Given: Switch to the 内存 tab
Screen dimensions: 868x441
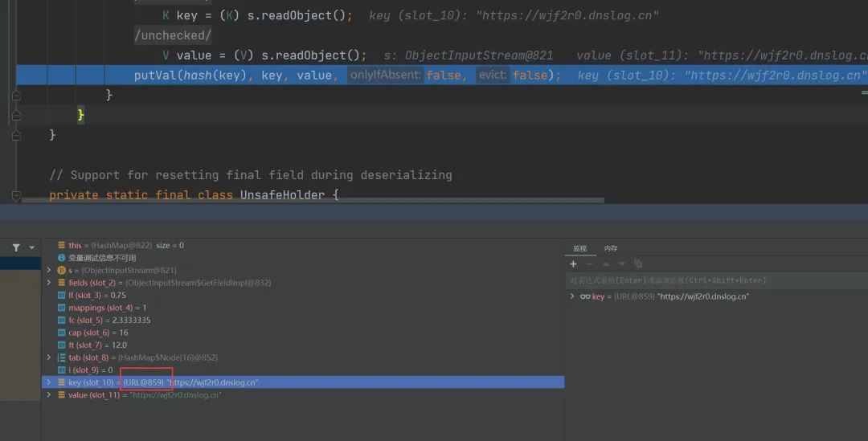Looking at the screenshot, I should pyautogui.click(x=611, y=248).
